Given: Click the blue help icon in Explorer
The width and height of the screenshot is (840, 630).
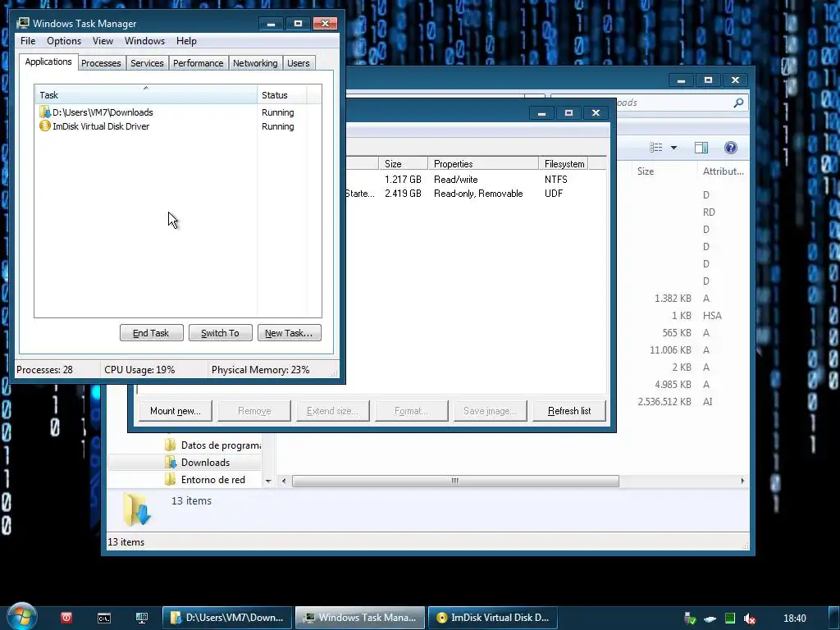Looking at the screenshot, I should [x=731, y=148].
